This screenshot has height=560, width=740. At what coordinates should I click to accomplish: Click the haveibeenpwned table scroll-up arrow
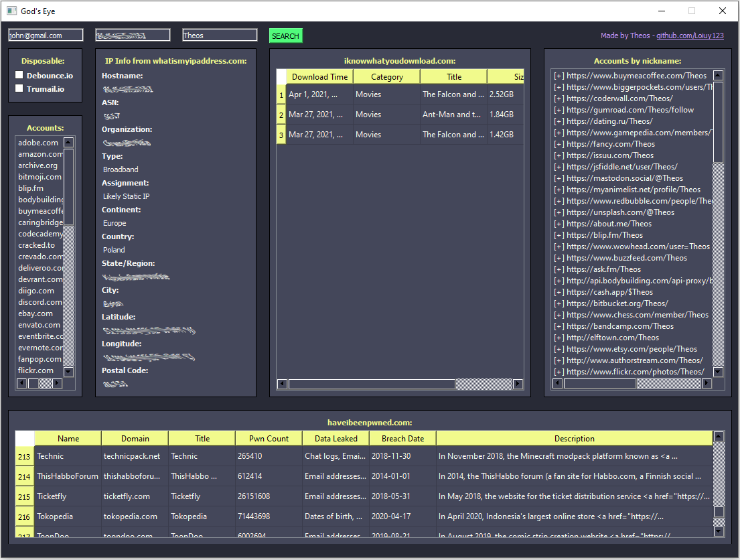click(x=719, y=436)
